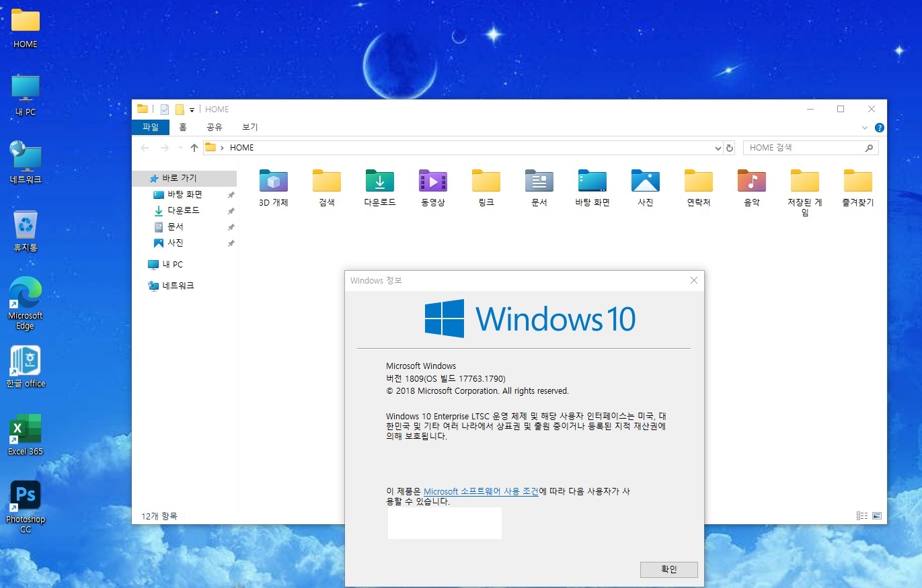Launch 한글 office shortcut

click(26, 367)
